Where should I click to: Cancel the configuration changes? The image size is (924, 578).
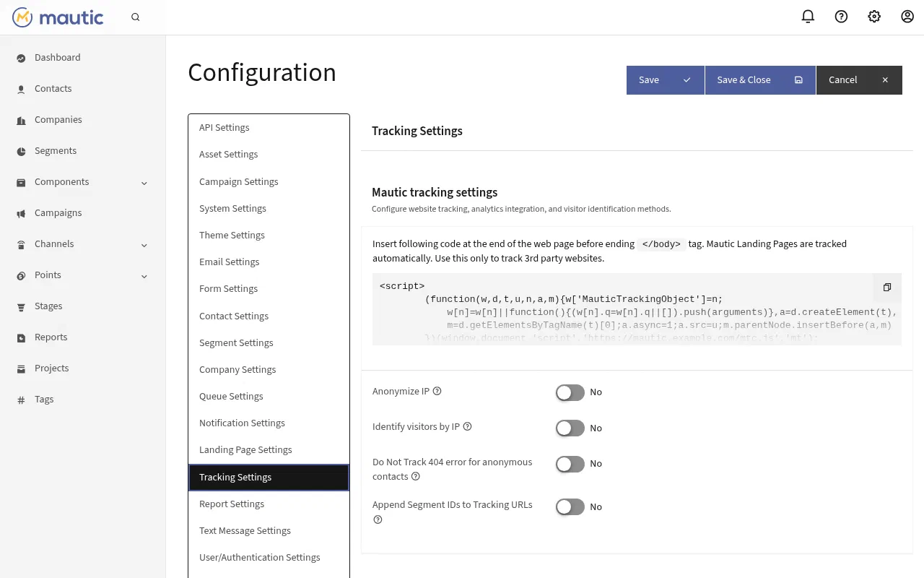859,80
